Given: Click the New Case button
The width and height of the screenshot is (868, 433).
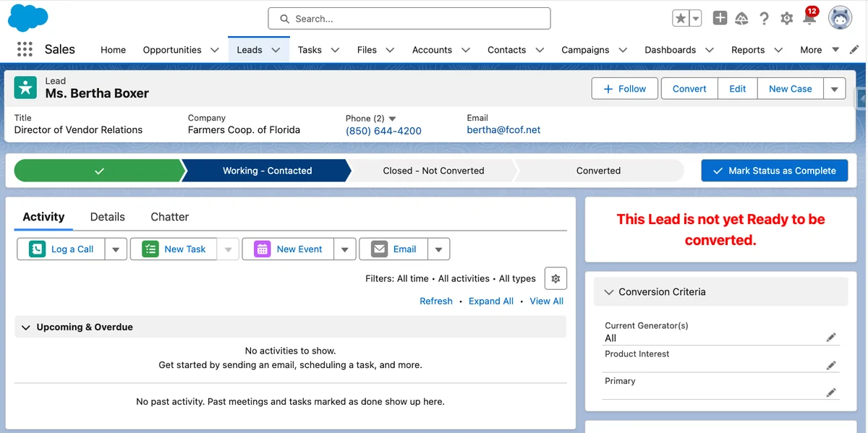Looking at the screenshot, I should pos(790,89).
